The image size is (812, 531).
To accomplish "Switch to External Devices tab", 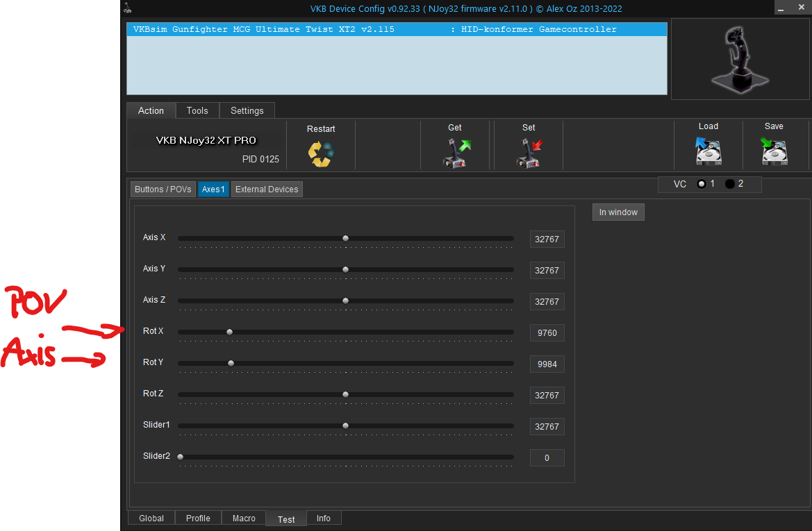I will click(x=267, y=189).
